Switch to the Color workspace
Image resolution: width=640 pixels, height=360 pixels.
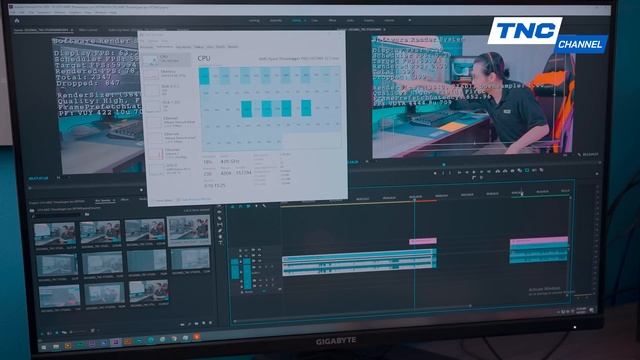315,20
